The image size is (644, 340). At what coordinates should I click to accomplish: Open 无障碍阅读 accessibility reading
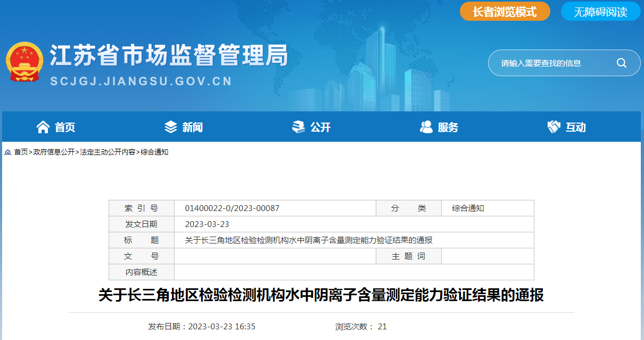pyautogui.click(x=600, y=12)
